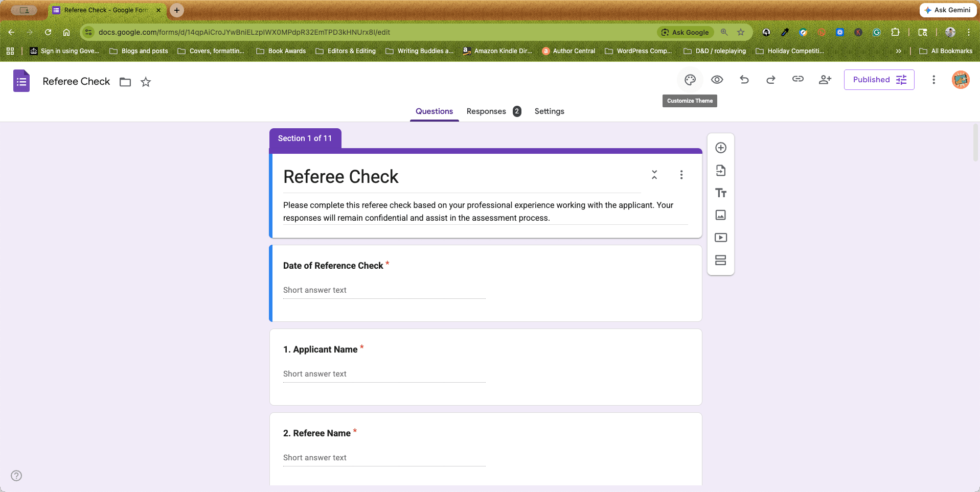Edit the form description text

tap(486, 212)
